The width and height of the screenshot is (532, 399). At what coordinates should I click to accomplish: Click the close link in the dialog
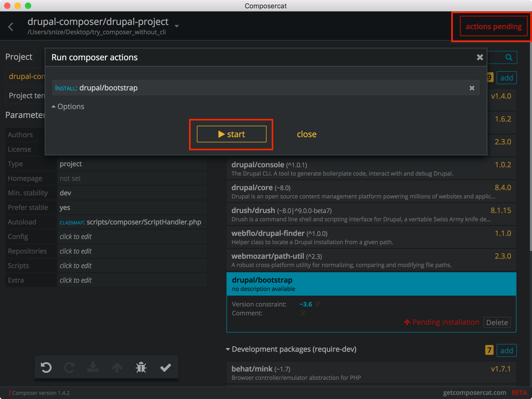(307, 134)
